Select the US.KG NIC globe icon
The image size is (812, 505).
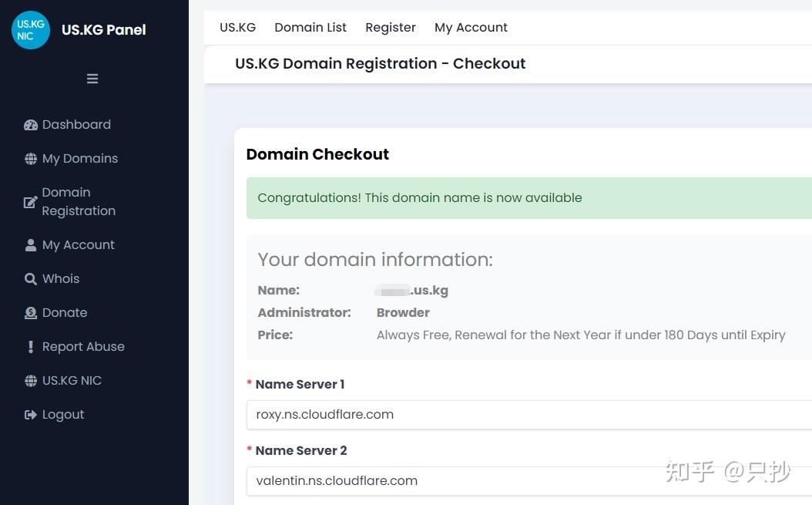(x=31, y=380)
